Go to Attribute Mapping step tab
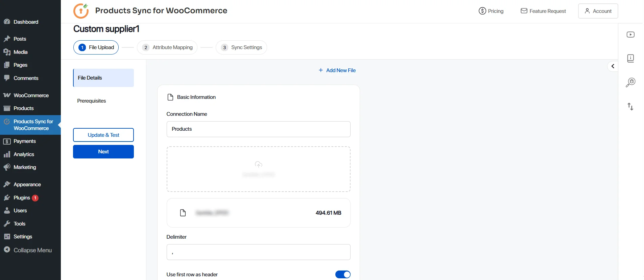Viewport: 644px width, 280px height. click(167, 47)
